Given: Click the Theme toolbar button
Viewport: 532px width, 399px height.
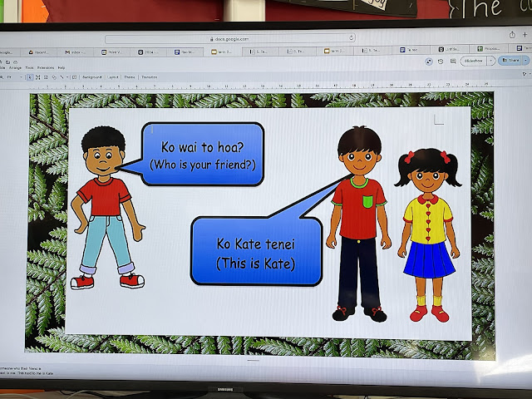Looking at the screenshot, I should 130,77.
